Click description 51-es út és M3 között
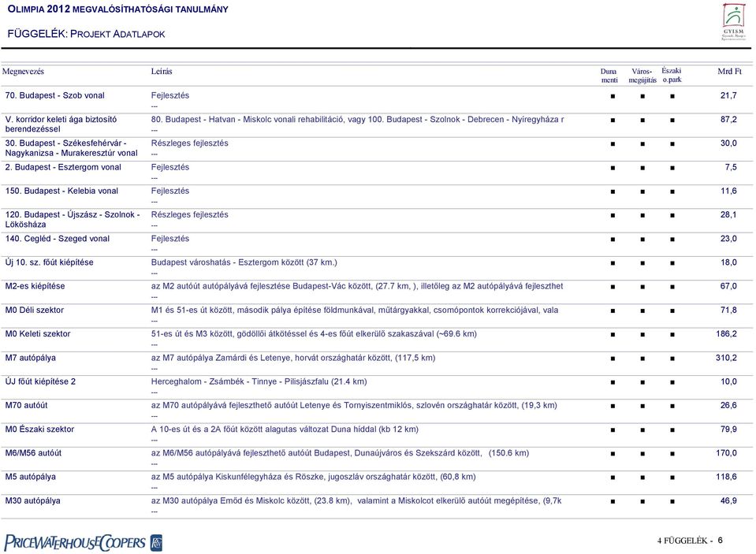The height and width of the screenshot is (554, 756). tap(314, 333)
